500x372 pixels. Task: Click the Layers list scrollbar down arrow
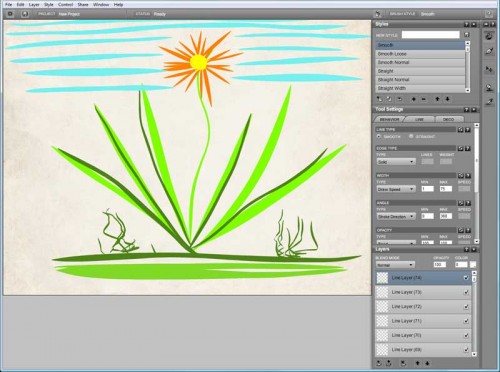[474, 354]
